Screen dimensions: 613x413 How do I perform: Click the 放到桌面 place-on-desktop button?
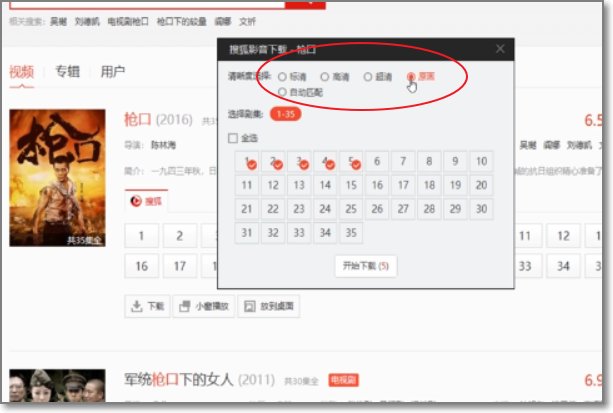(x=269, y=306)
